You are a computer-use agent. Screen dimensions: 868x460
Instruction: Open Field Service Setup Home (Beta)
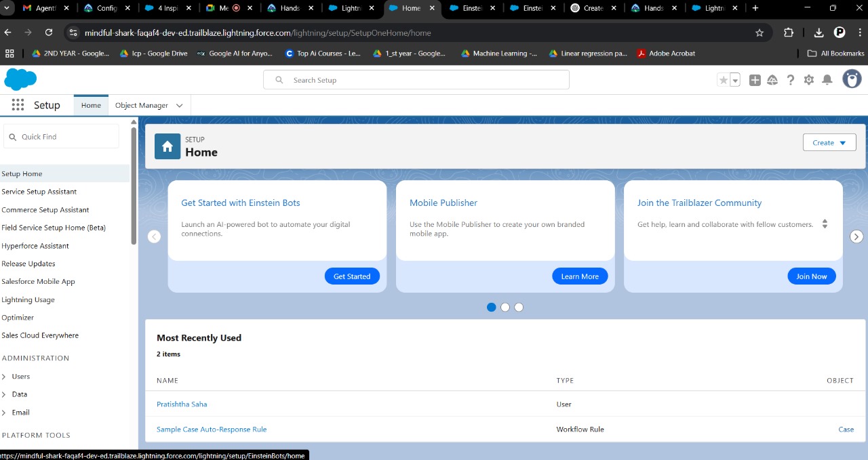[54, 228]
